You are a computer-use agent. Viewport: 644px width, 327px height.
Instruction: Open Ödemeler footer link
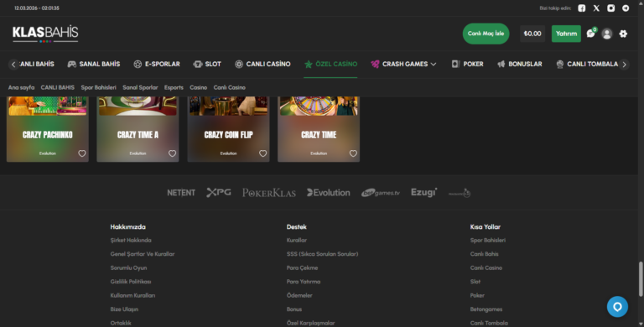click(x=299, y=295)
